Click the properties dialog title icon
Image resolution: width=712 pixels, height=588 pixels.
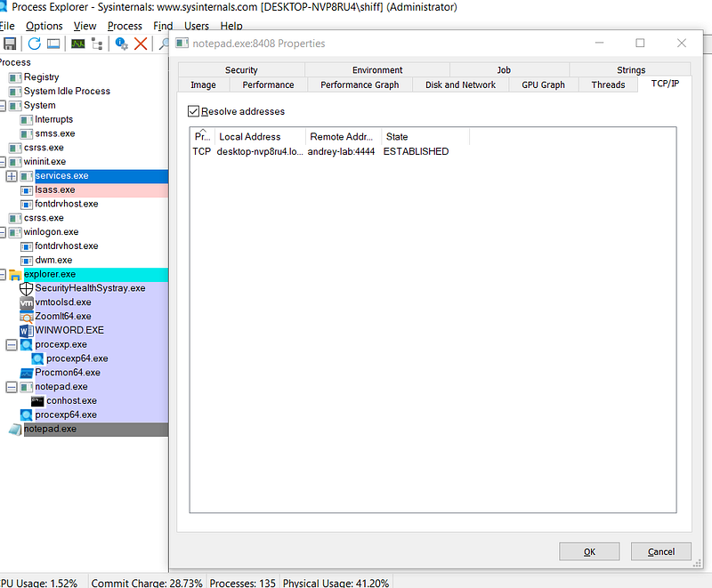[x=182, y=43]
